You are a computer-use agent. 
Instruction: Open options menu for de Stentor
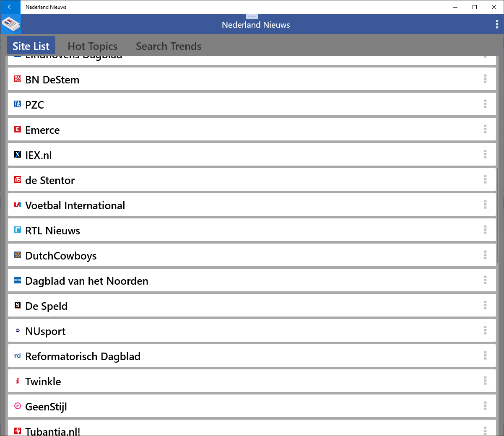click(485, 179)
